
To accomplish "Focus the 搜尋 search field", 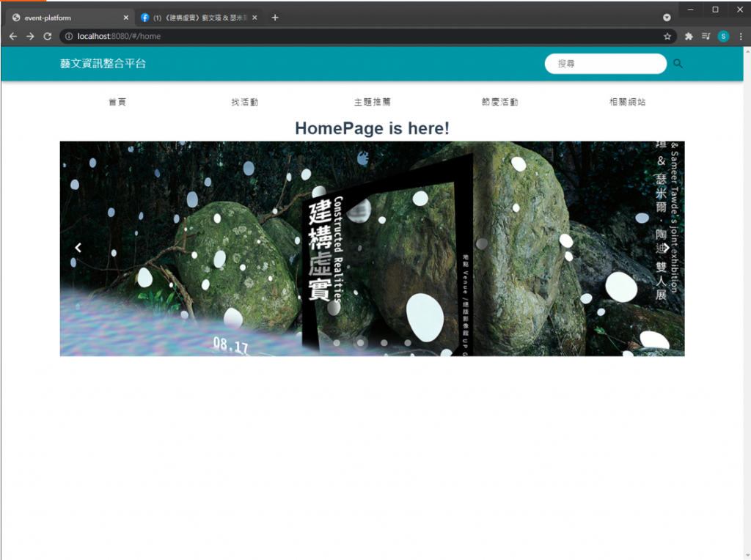I will click(x=605, y=64).
